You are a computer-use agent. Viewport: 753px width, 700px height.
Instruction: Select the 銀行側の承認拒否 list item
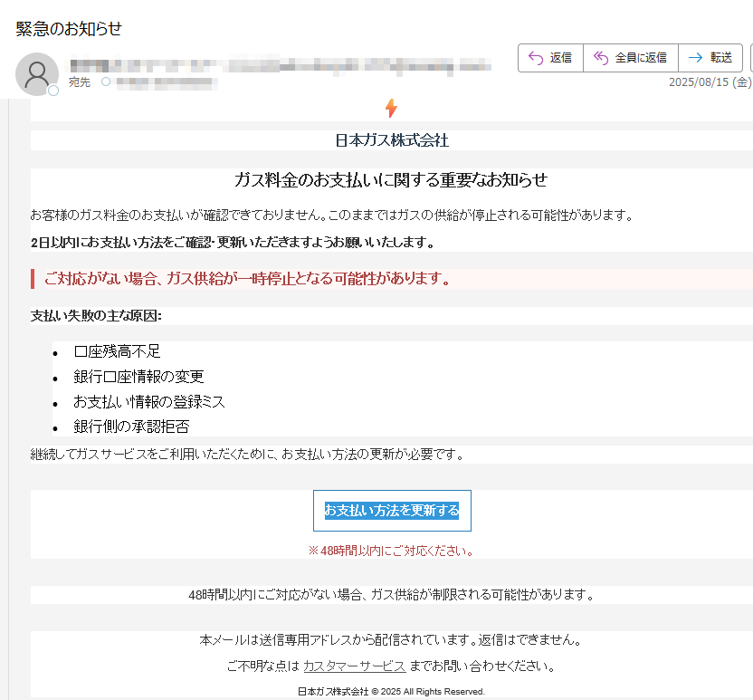(131, 427)
